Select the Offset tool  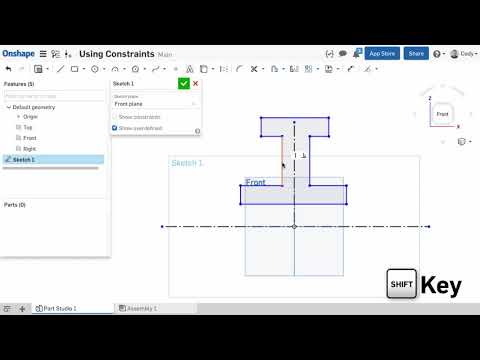[274, 69]
